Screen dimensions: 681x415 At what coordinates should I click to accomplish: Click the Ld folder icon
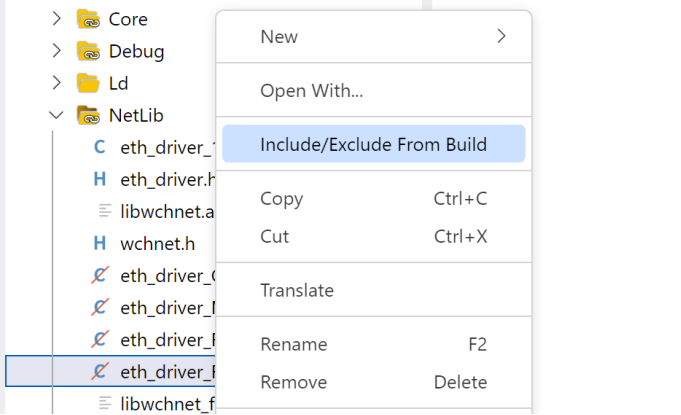(x=88, y=83)
